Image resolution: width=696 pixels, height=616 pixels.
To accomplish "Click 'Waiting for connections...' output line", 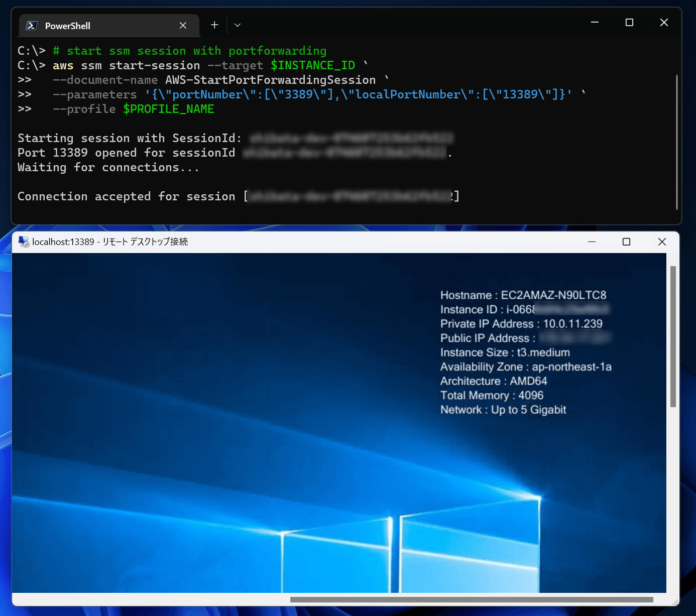I will pos(108,167).
